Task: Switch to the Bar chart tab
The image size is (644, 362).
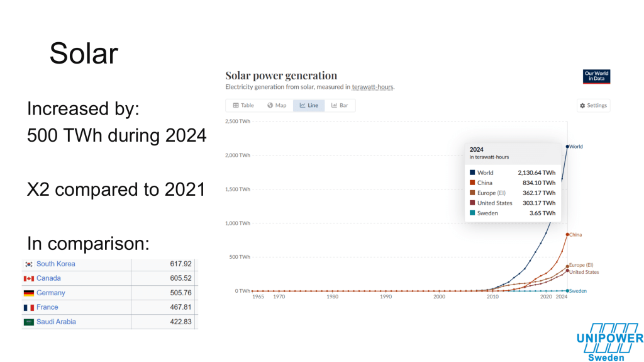Action: point(340,106)
